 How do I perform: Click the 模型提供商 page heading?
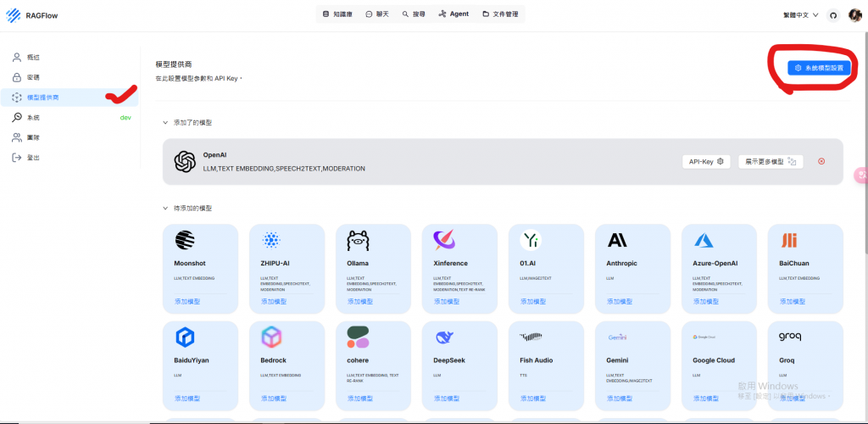click(x=174, y=64)
